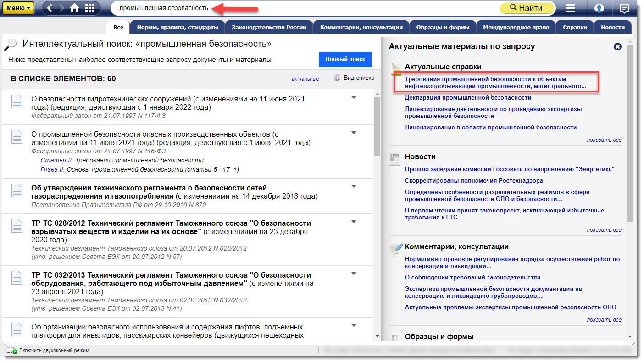
Task: Click показать все under Новости
Action: 604,230
